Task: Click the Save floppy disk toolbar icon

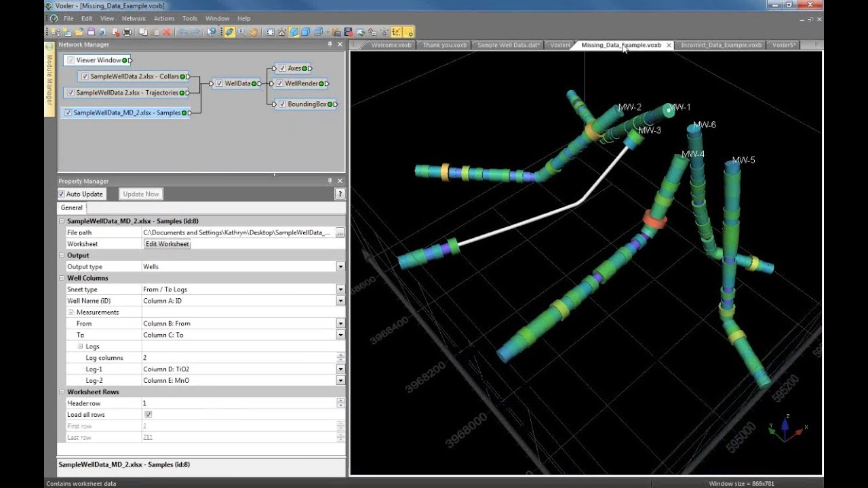Action: tap(90, 32)
